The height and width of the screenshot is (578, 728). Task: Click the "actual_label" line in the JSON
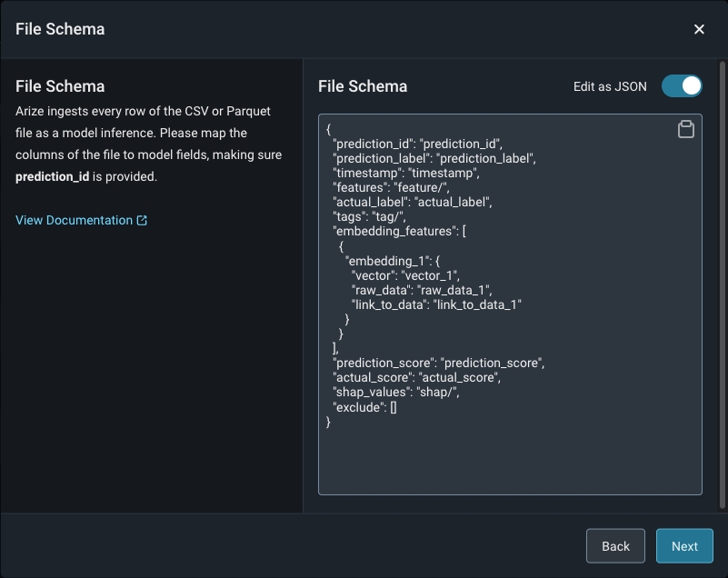point(414,202)
